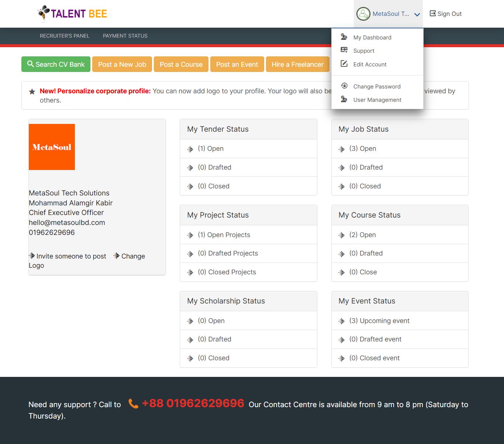Screen dimensions: 504x444
Task: Click arrow icon next to Course (0) Close
Action: tap(342, 273)
